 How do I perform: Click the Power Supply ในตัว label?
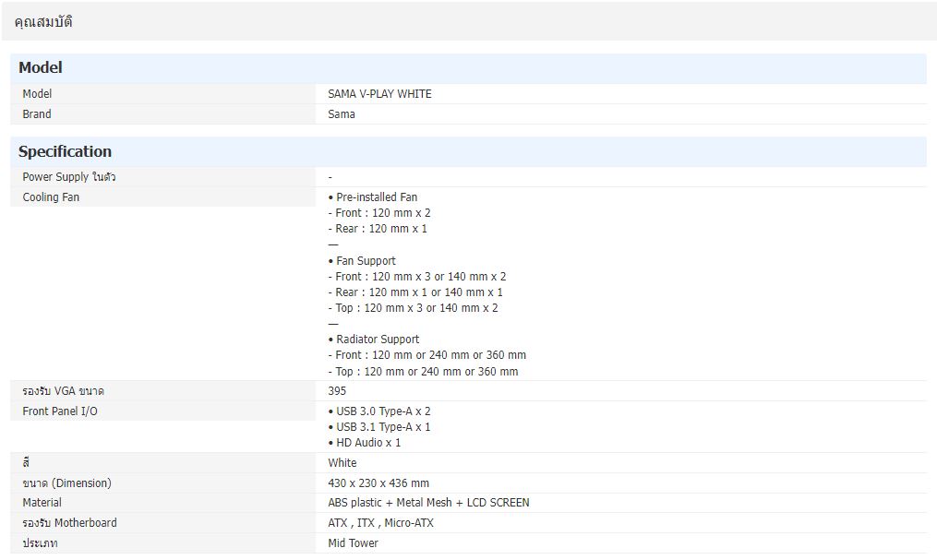click(68, 177)
